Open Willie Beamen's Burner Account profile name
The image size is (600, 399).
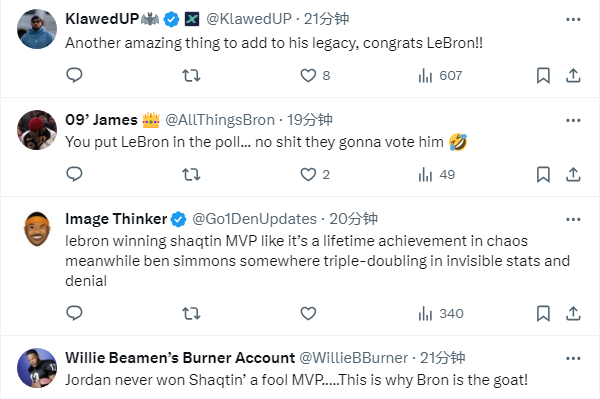(180, 358)
